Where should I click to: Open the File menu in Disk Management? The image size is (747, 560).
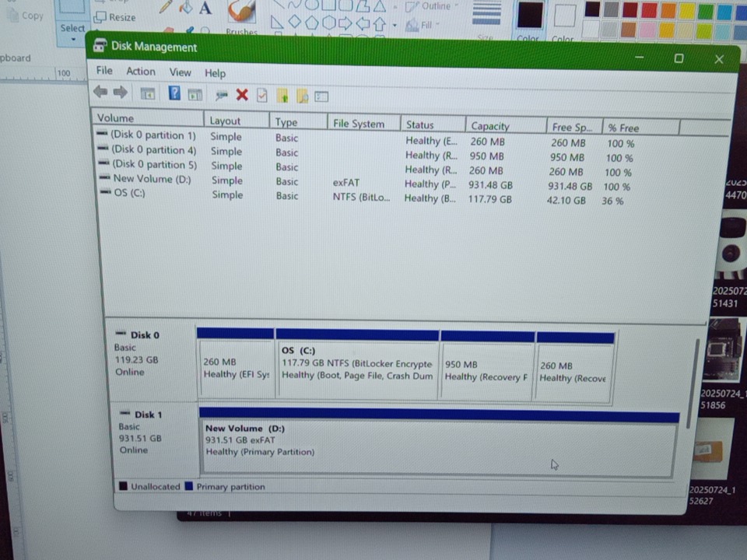(104, 71)
